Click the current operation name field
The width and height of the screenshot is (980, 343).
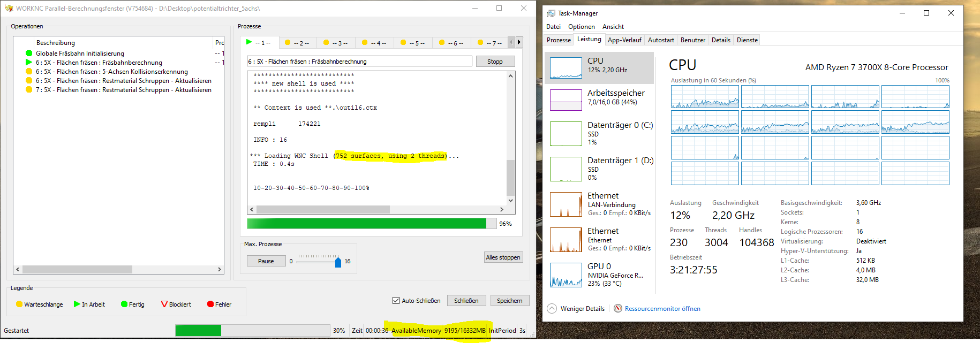coord(359,62)
